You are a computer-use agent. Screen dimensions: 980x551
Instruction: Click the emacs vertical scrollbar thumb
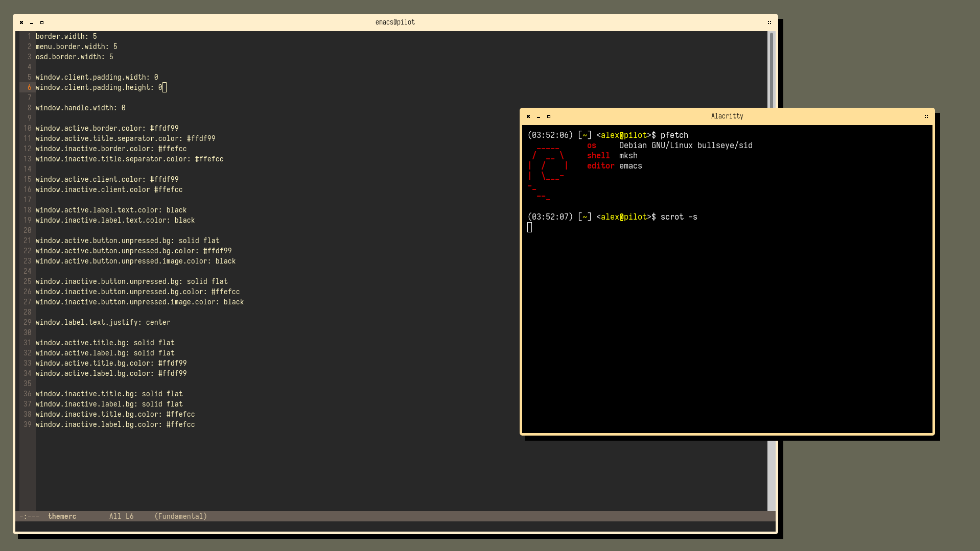pos(772,70)
